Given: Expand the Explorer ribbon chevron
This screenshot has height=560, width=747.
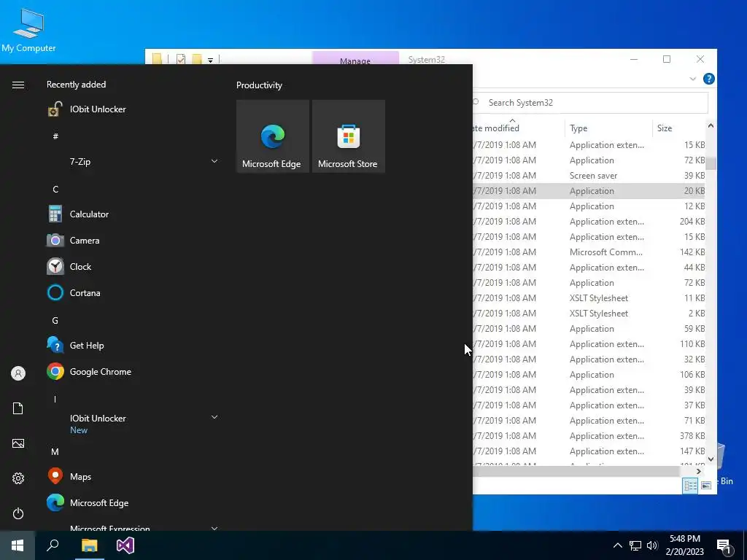Looking at the screenshot, I should click(x=693, y=79).
